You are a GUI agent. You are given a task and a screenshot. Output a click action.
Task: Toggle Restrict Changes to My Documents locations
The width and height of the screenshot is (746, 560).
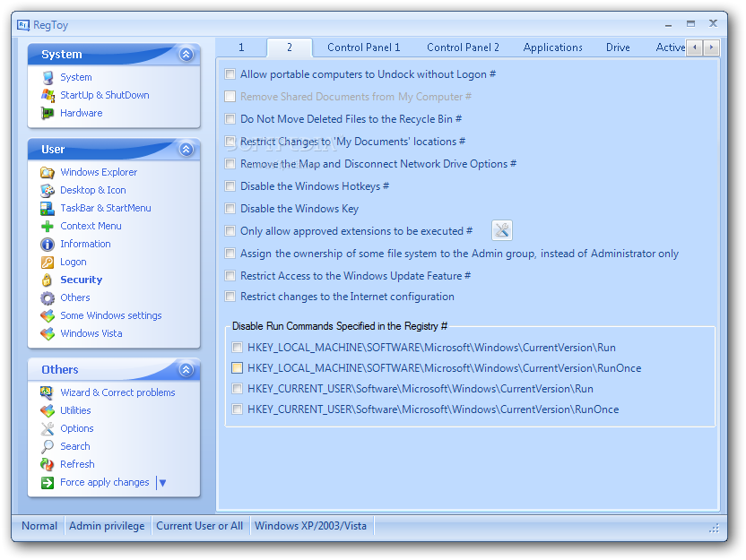click(230, 142)
